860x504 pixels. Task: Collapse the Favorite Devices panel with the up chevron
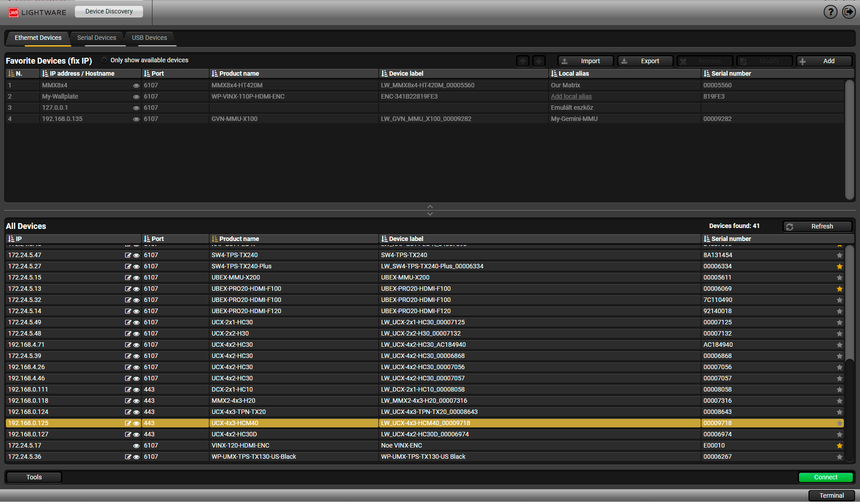(430, 207)
